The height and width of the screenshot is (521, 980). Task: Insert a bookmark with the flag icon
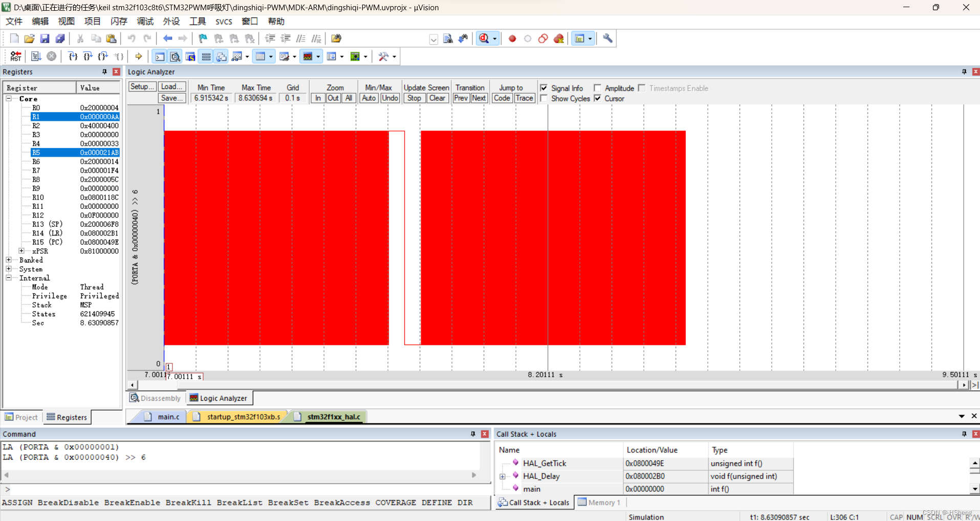pyautogui.click(x=203, y=38)
